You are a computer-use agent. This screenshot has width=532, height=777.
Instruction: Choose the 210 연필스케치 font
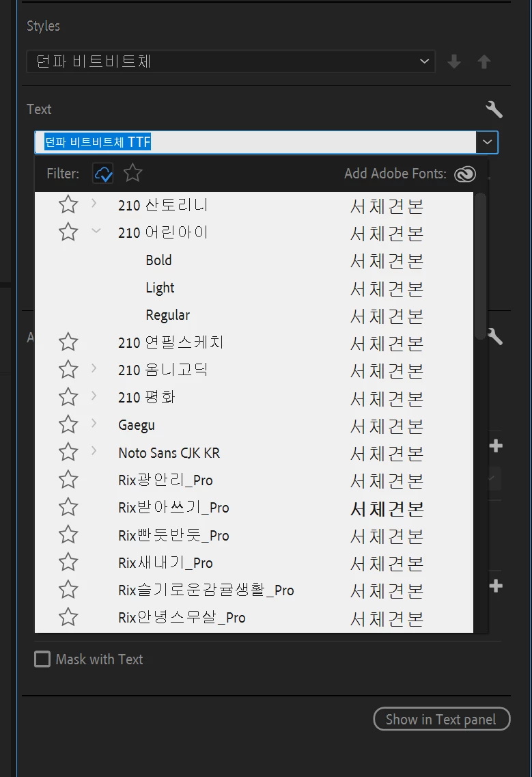click(171, 342)
